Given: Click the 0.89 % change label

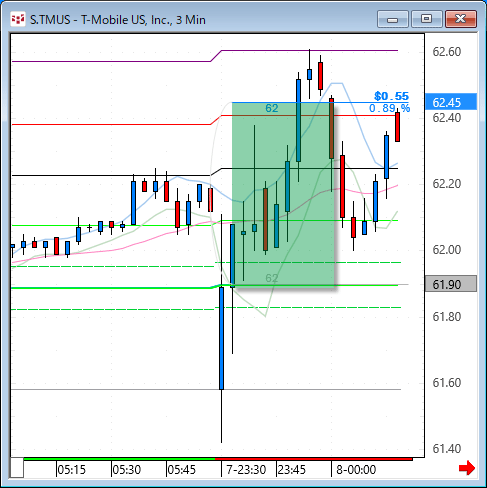Looking at the screenshot, I should click(389, 108).
